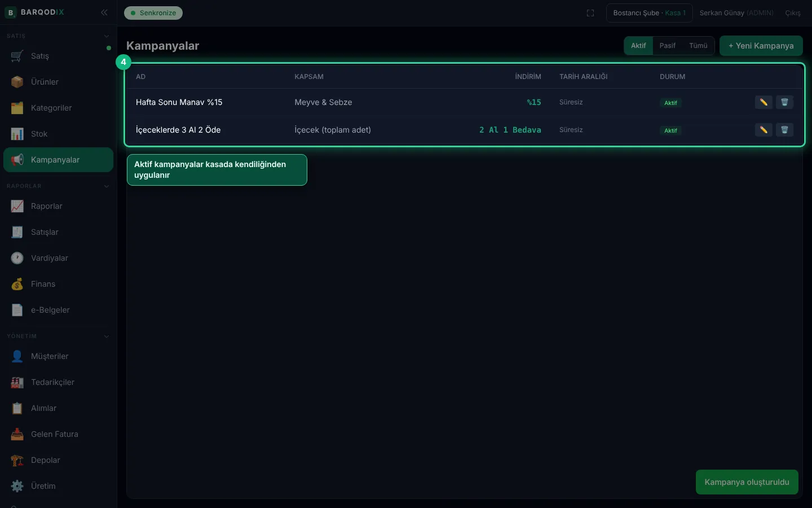The width and height of the screenshot is (812, 508).
Task: Open Finans money bag icon
Action: click(x=17, y=284)
